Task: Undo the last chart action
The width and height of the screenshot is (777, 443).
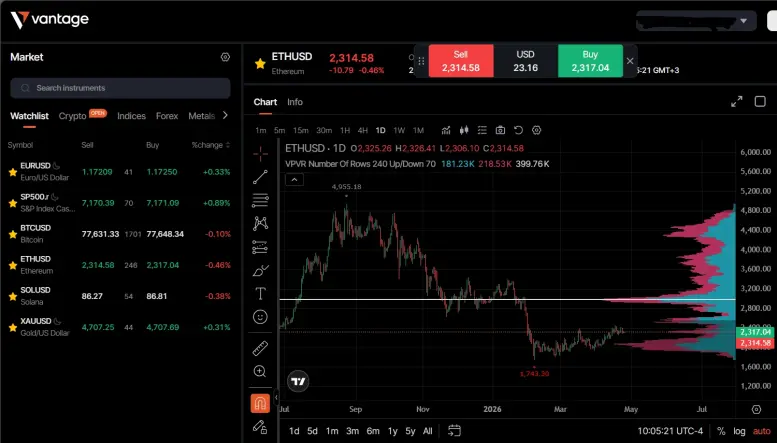Action: click(518, 130)
